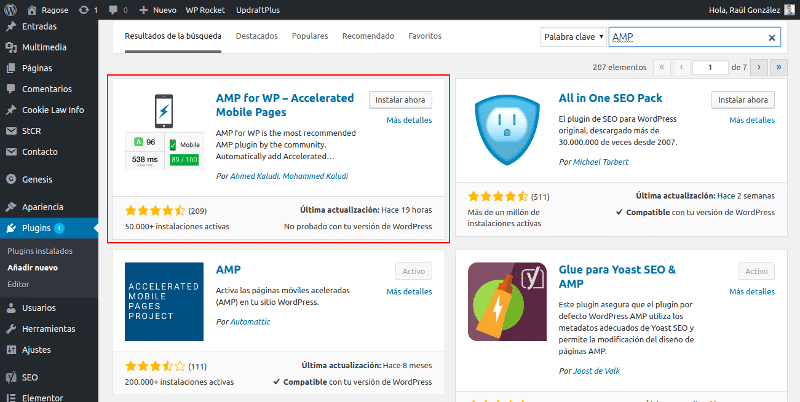This screenshot has height=402, width=800.
Task: Open the UpdraftPlus admin bar menu
Action: coord(258,10)
